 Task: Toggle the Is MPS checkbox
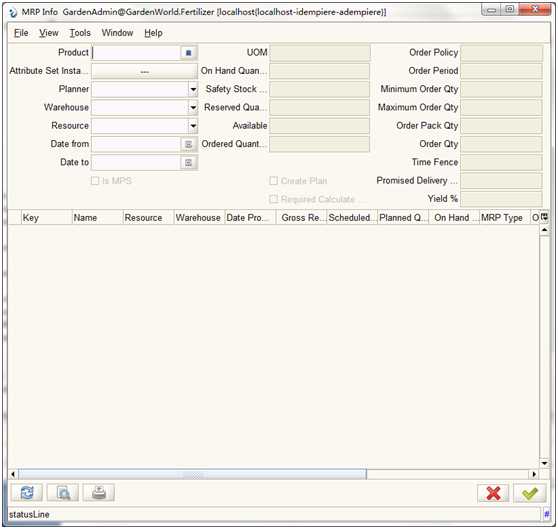click(x=95, y=181)
